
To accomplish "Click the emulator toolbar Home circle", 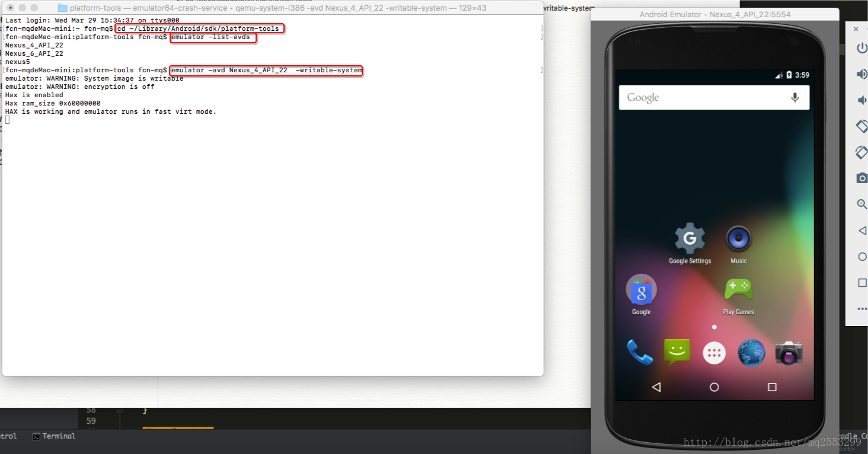I will pos(862,257).
